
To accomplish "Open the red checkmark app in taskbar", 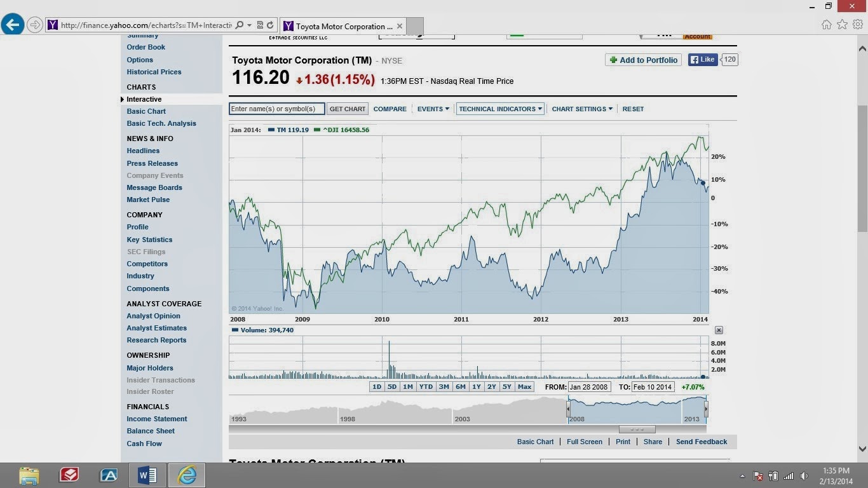I will coord(69,475).
